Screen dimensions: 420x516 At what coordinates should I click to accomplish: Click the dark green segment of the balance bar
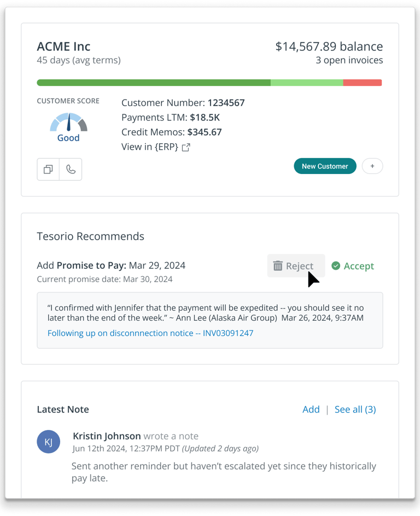click(153, 83)
